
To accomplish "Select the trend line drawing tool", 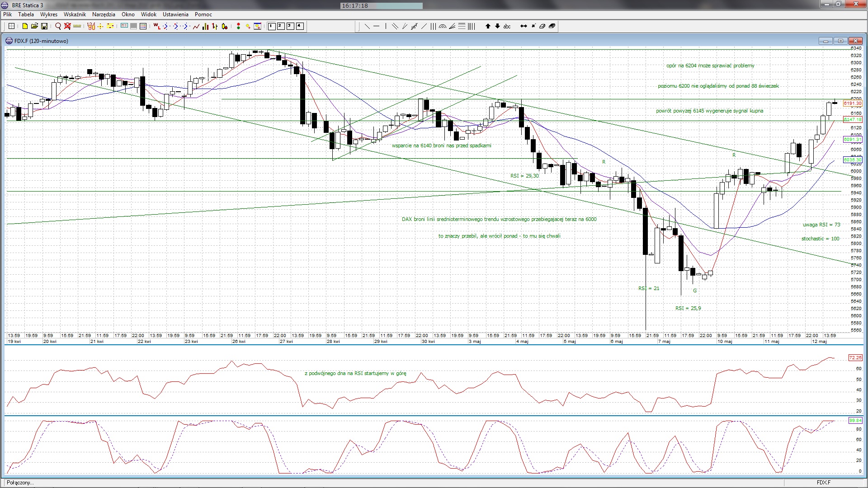I will (367, 26).
